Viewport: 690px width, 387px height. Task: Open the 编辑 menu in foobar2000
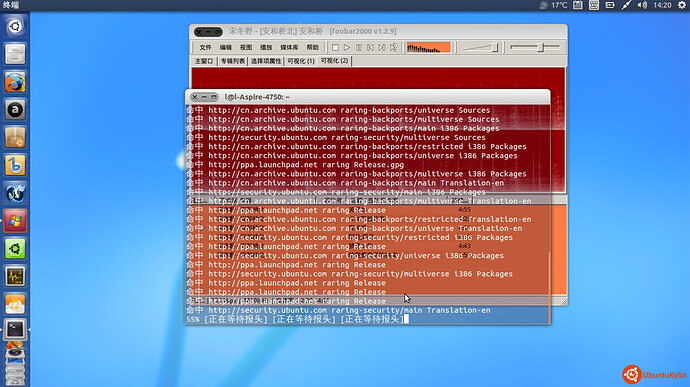(x=225, y=48)
